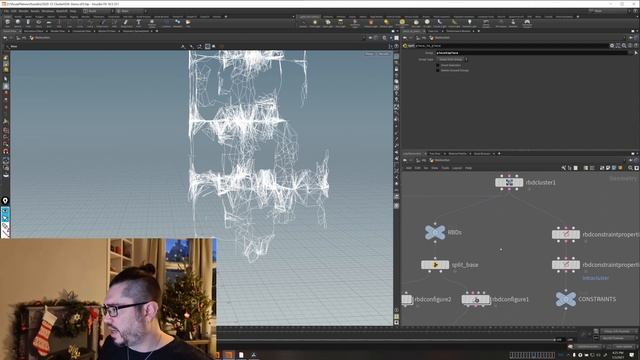Open the Windows menu
Screen dimensions: 640x360
tap(47, 11)
